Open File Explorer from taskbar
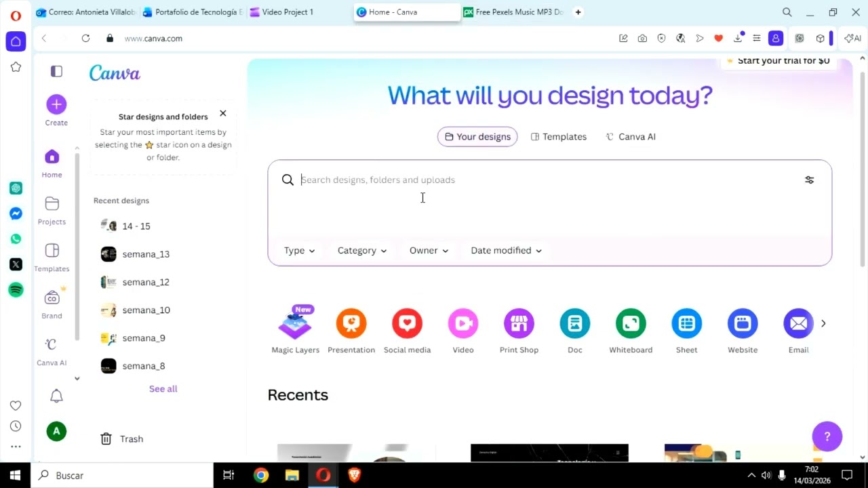This screenshot has height=488, width=868. 292,475
